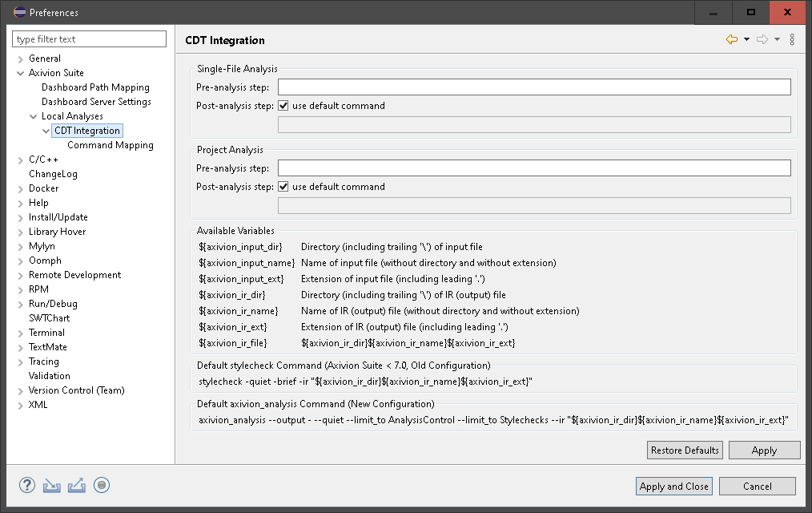
Task: Click Project Analysis Pre-analysis step field
Action: (534, 168)
